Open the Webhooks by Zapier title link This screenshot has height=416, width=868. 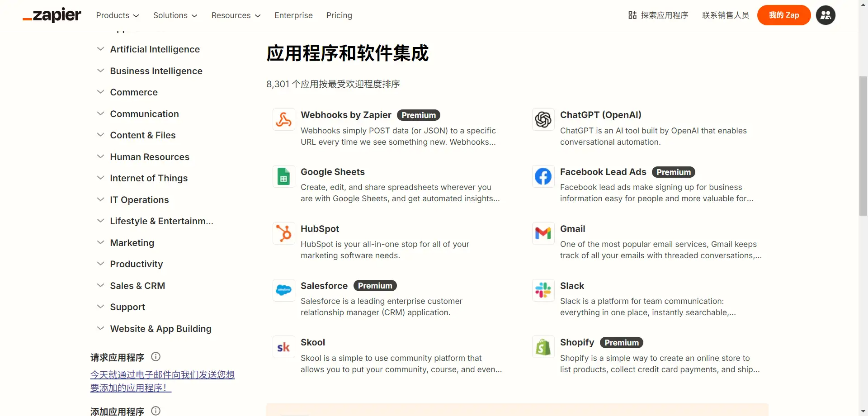[346, 115]
